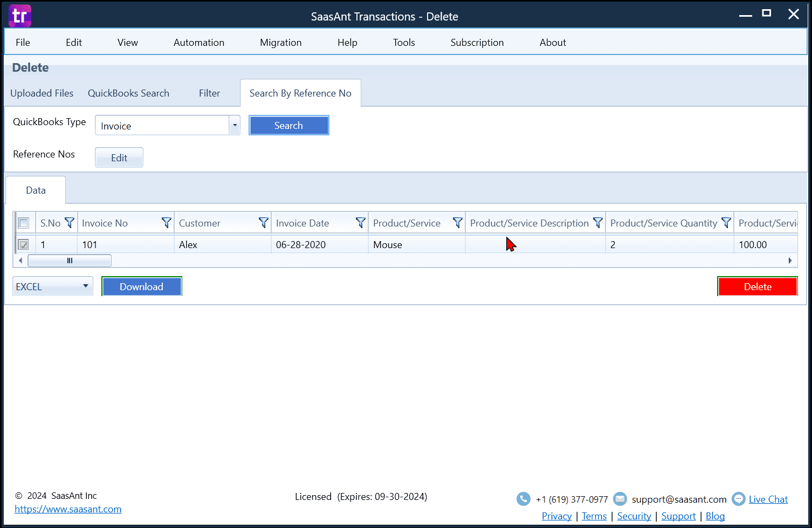The height and width of the screenshot is (528, 812).
Task: Open filter for Product/Service Quantity column
Action: pyautogui.click(x=726, y=223)
